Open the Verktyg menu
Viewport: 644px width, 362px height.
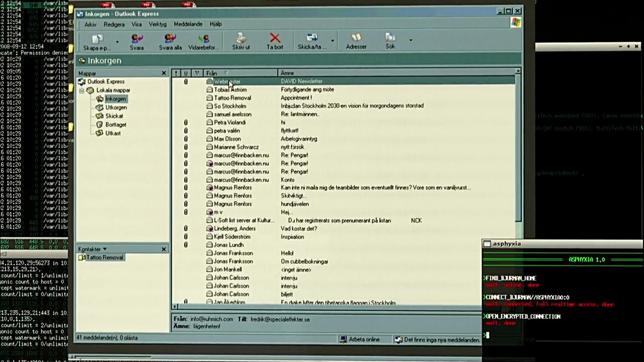tap(157, 24)
